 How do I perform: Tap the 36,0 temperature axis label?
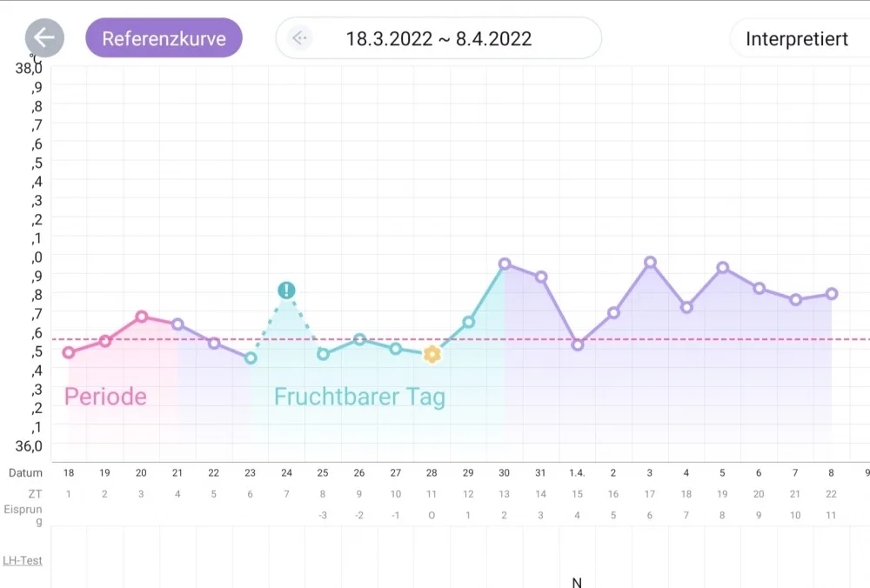click(x=29, y=446)
